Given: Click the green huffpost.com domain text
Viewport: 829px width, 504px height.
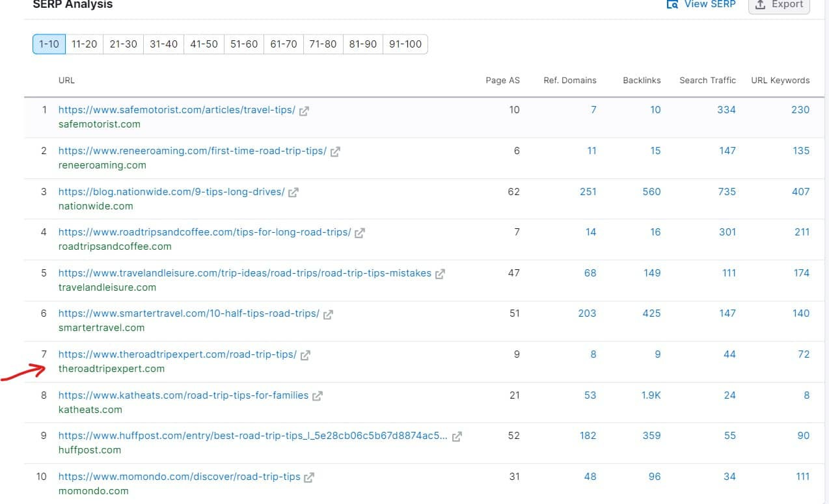Looking at the screenshot, I should click(x=90, y=450).
